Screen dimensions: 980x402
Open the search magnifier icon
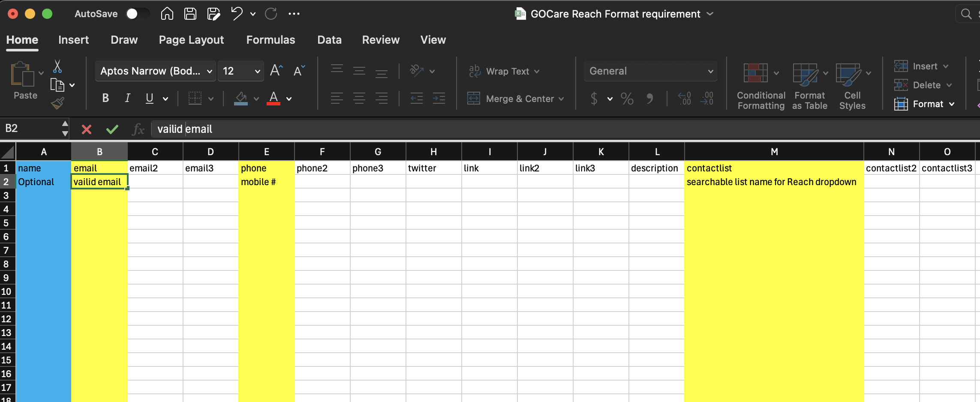966,14
